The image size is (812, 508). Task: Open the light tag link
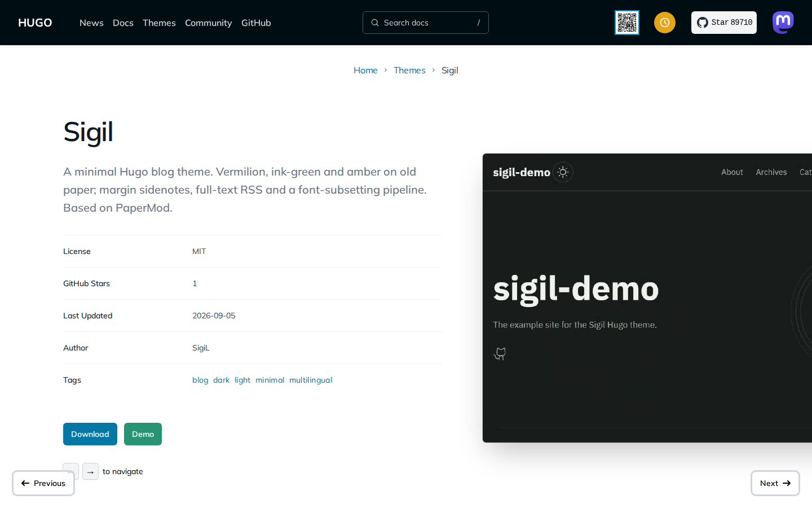pyautogui.click(x=242, y=380)
